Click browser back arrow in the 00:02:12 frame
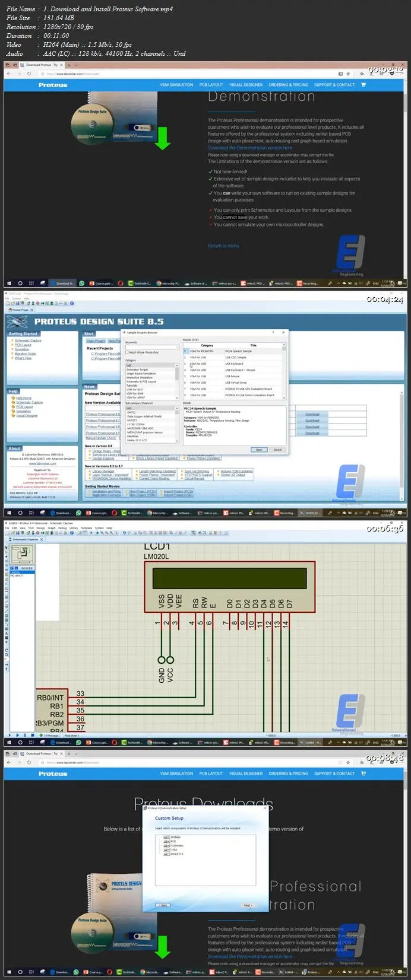Viewport: 411px width, 980px height. point(10,74)
